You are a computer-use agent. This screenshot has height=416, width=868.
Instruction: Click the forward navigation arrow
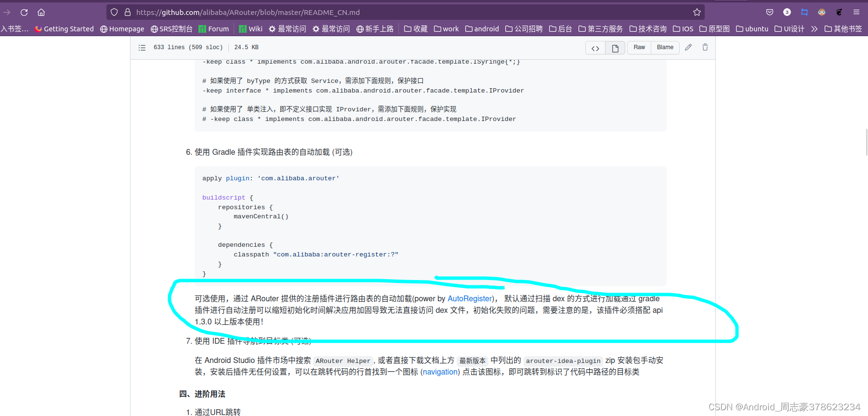click(x=7, y=12)
